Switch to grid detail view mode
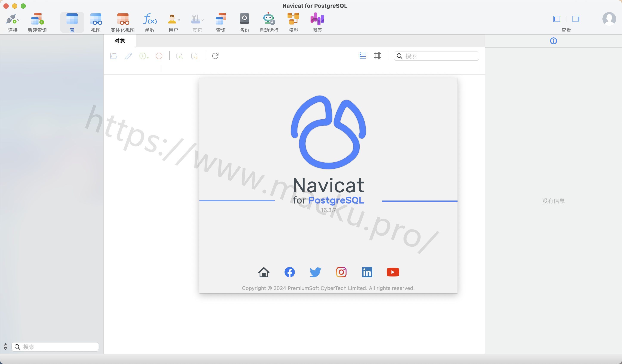The height and width of the screenshot is (364, 622). point(378,56)
